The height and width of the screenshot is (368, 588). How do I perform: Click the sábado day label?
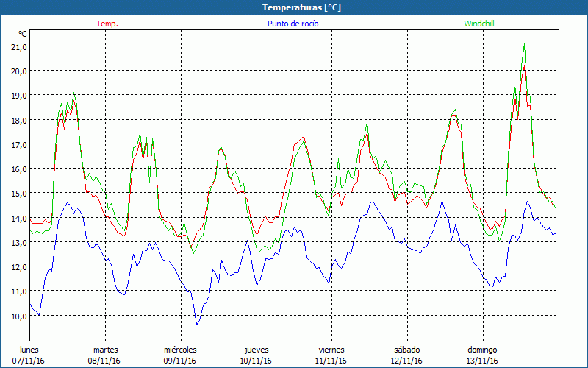406,350
